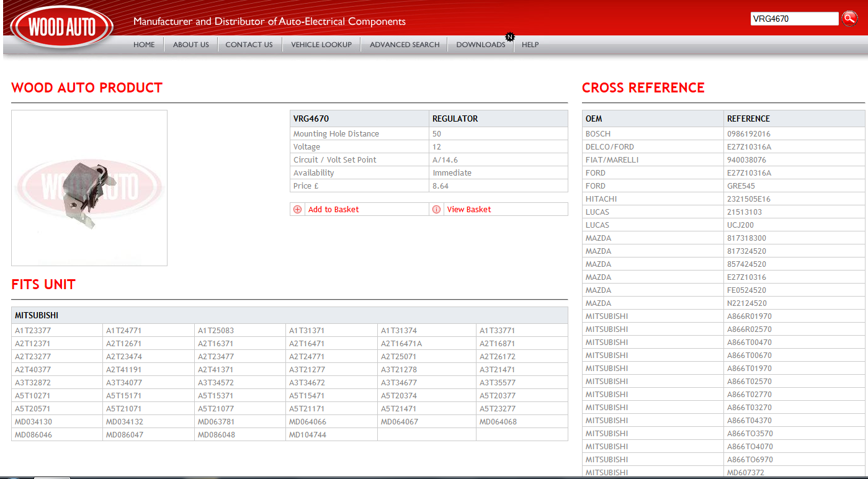Click the Mounting Hole Distance row label
The width and height of the screenshot is (868, 479).
[x=336, y=134]
